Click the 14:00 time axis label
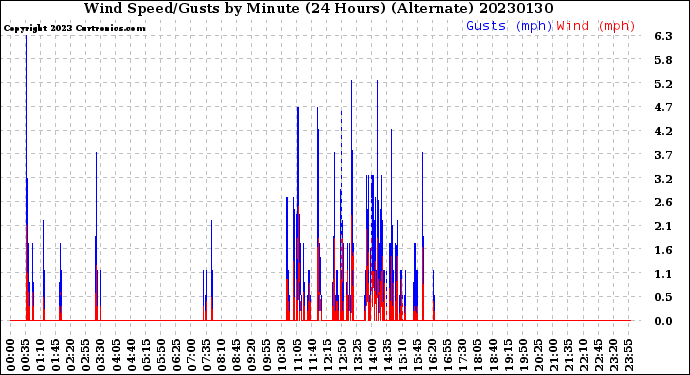Image resolution: width=690 pixels, height=375 pixels. click(372, 355)
